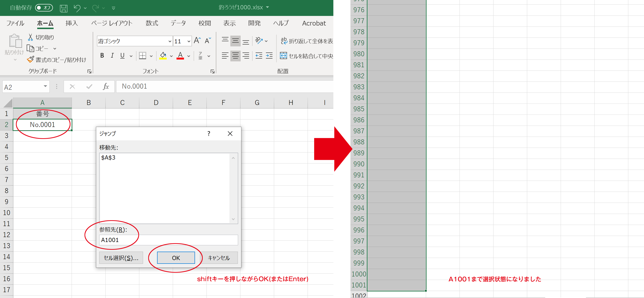Click the キャンセル button
Image resolution: width=644 pixels, height=298 pixels.
click(x=219, y=258)
